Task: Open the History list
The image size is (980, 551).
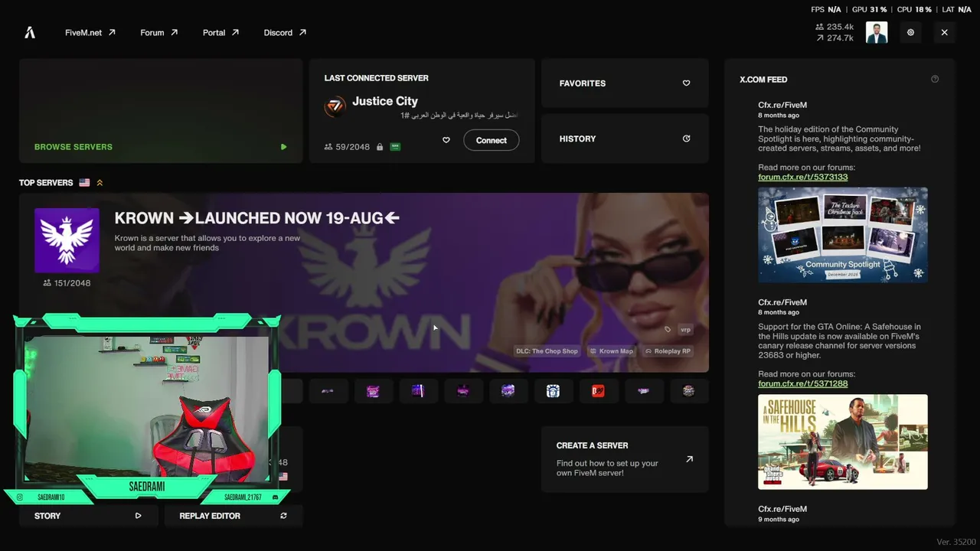Action: point(625,139)
